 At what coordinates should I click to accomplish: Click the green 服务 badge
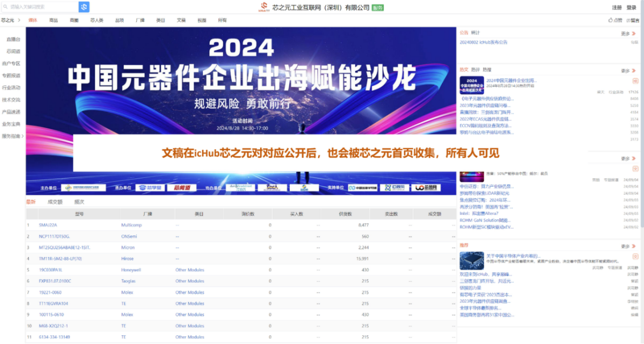pos(377,8)
